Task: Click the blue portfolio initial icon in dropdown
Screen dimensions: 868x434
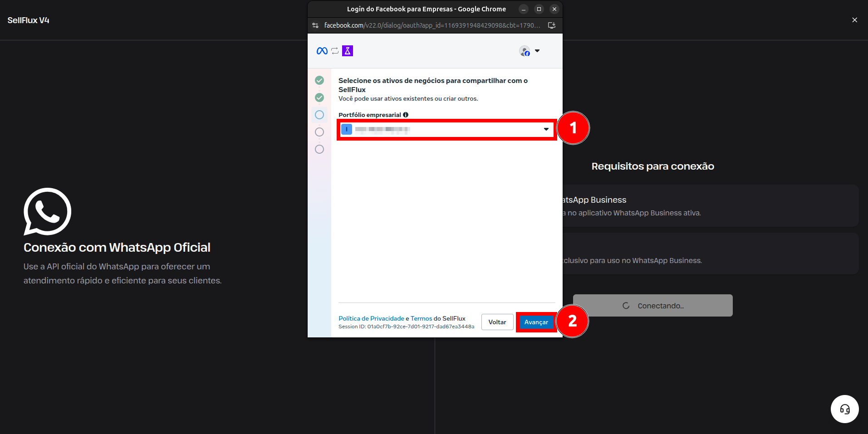Action: (x=347, y=129)
